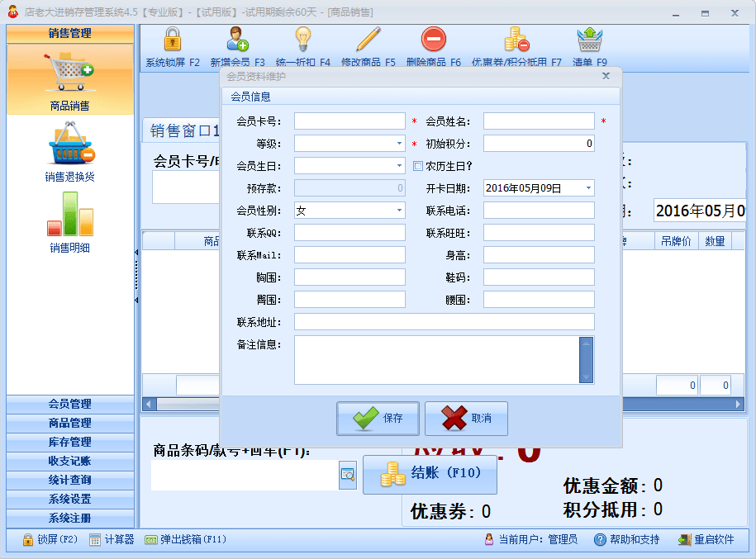Click the 取消 button
The image size is (756, 559).
466,419
